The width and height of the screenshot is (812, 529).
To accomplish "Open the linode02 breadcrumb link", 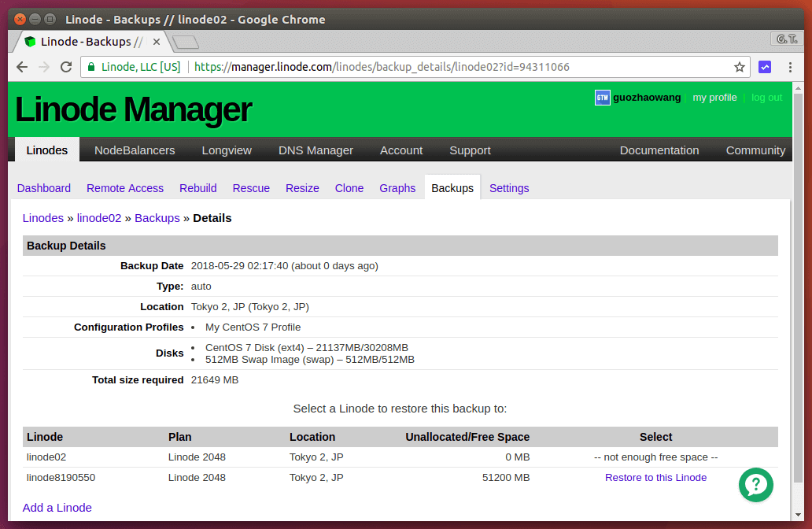I will tap(99, 218).
